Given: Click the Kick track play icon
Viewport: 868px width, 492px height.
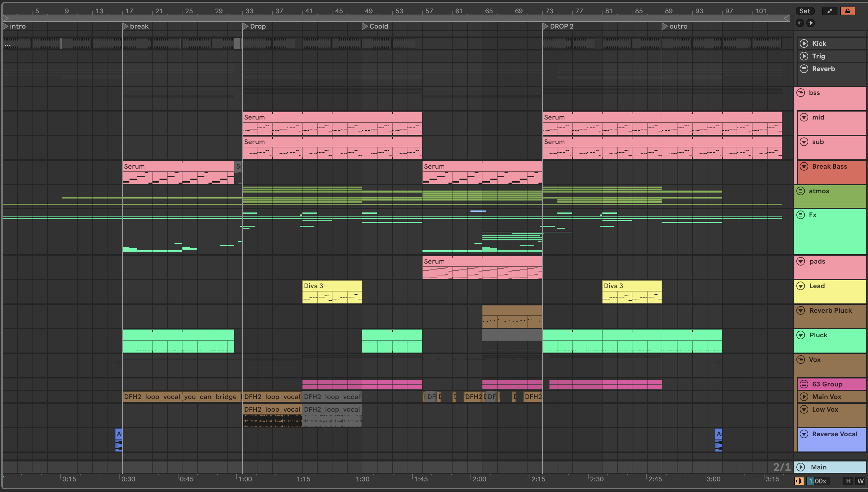Looking at the screenshot, I should pyautogui.click(x=804, y=43).
